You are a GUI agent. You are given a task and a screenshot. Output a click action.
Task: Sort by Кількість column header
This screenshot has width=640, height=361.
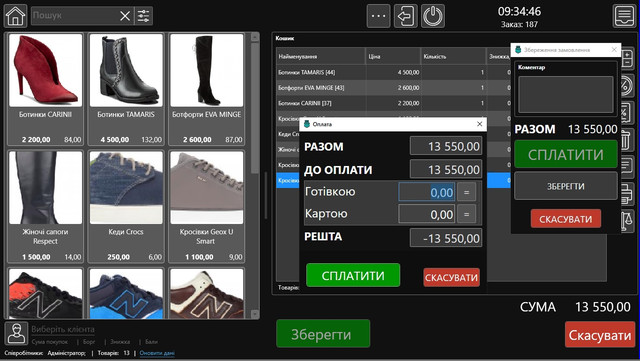[453, 56]
